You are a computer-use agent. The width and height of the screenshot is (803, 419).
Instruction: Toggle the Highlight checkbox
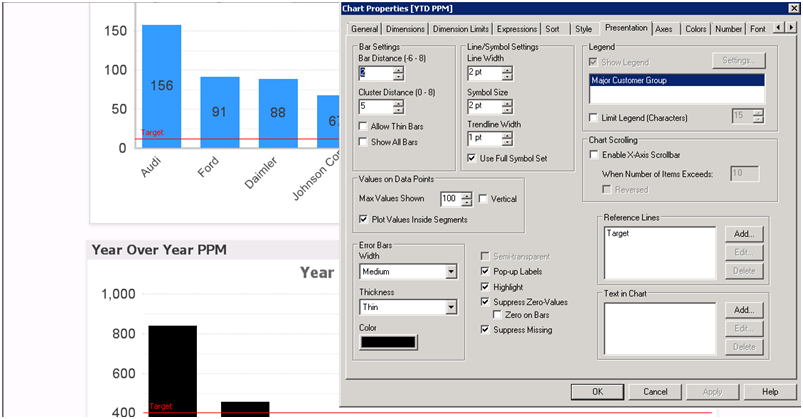[x=485, y=287]
